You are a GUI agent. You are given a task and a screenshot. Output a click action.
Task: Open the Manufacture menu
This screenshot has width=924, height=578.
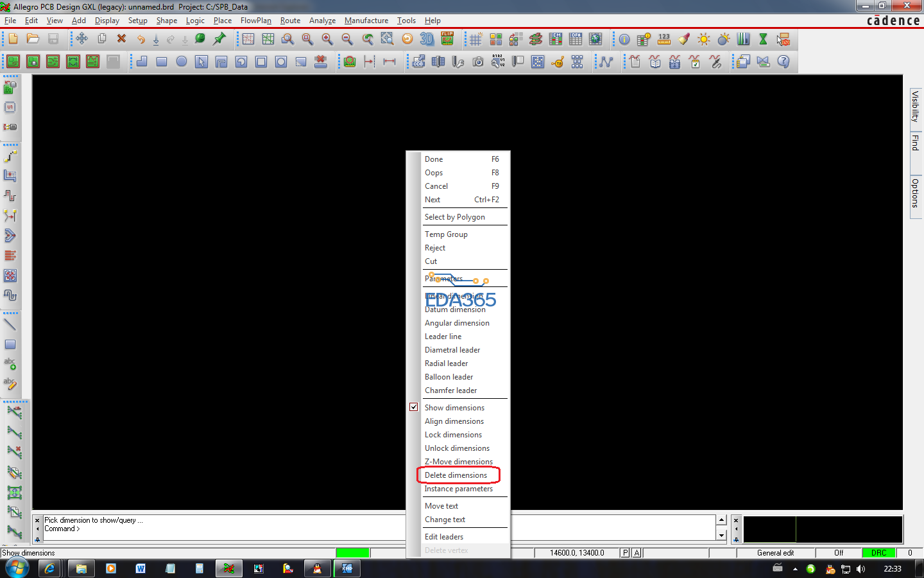coord(366,21)
